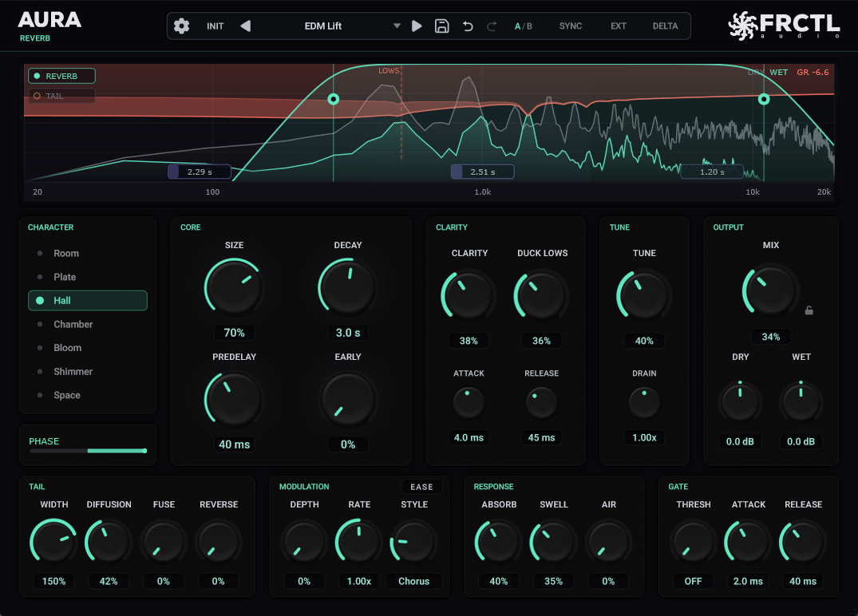This screenshot has width=858, height=616.
Task: Click the mix lock icon
Action: tap(809, 310)
